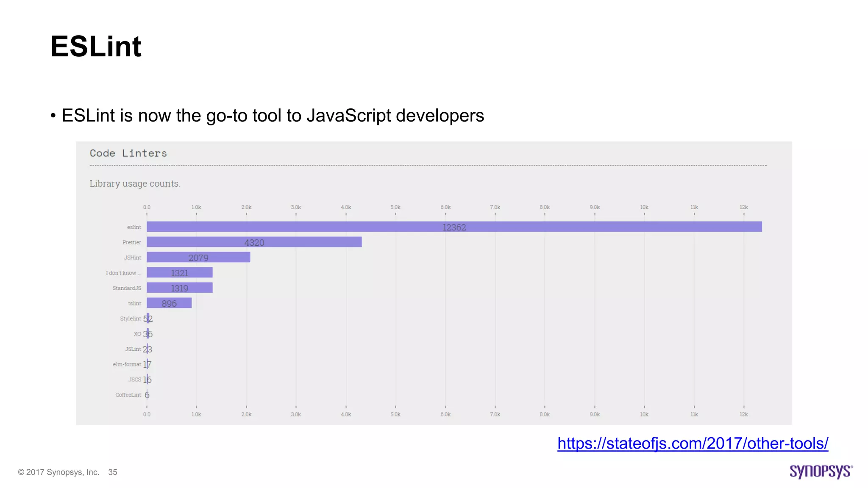Click the Prettier bar showing 4320

point(254,242)
